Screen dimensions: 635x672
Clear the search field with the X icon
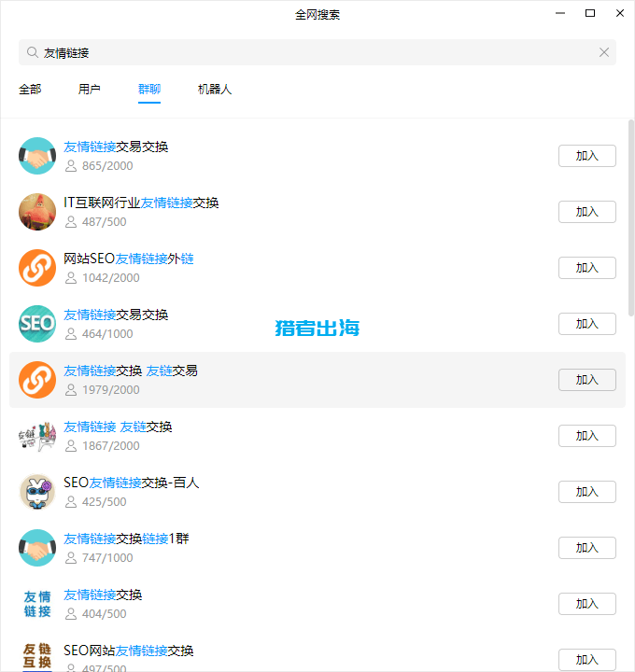(x=603, y=52)
